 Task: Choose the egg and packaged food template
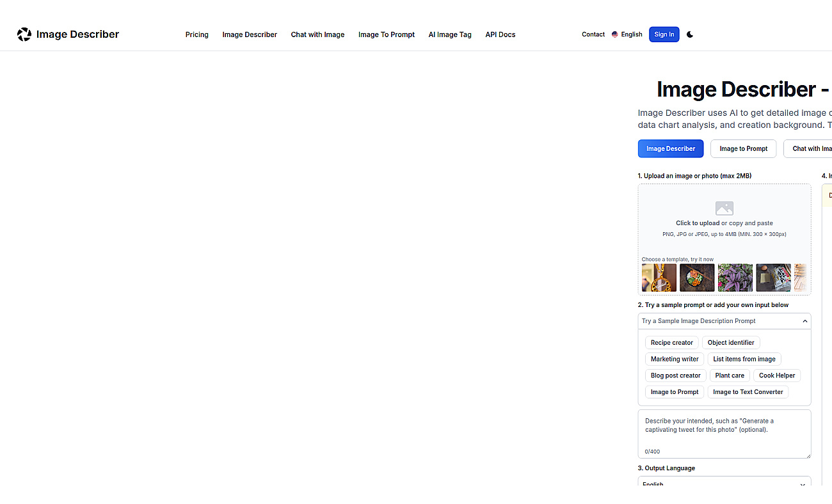tap(774, 278)
